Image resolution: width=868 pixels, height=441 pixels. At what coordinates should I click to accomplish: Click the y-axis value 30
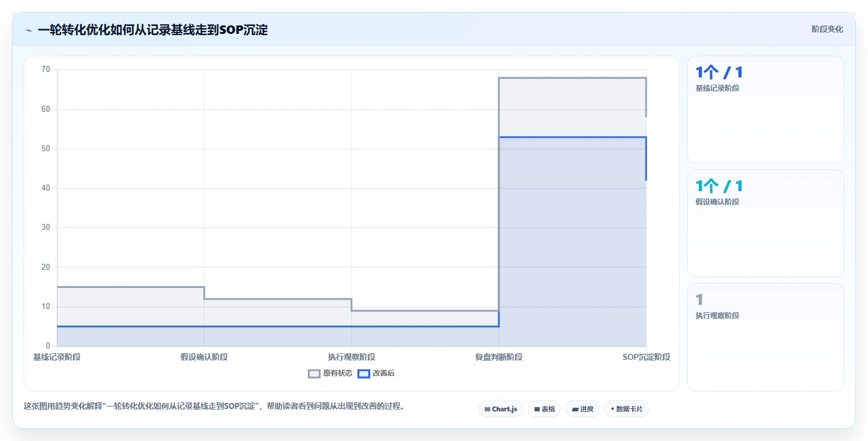(x=45, y=227)
